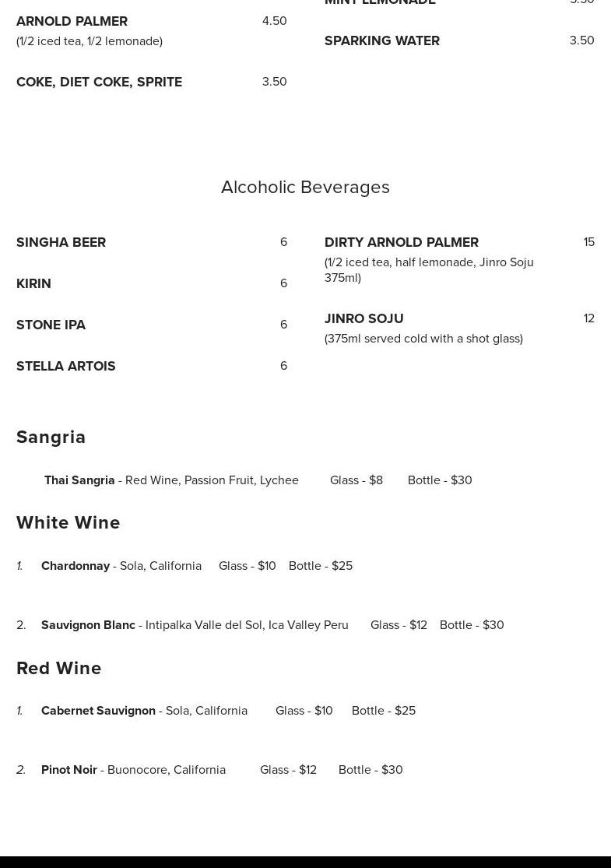Image resolution: width=611 pixels, height=868 pixels.
Task: Click the Red Wine heading
Action: click(x=59, y=668)
